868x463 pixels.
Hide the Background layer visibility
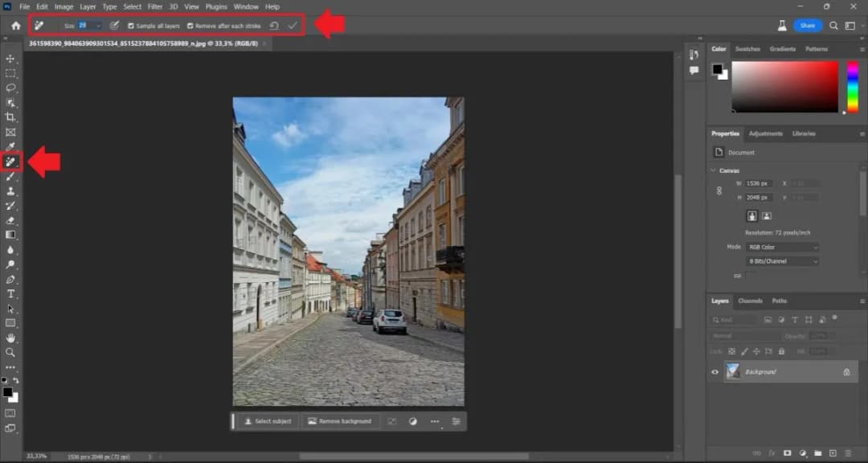[x=714, y=372]
